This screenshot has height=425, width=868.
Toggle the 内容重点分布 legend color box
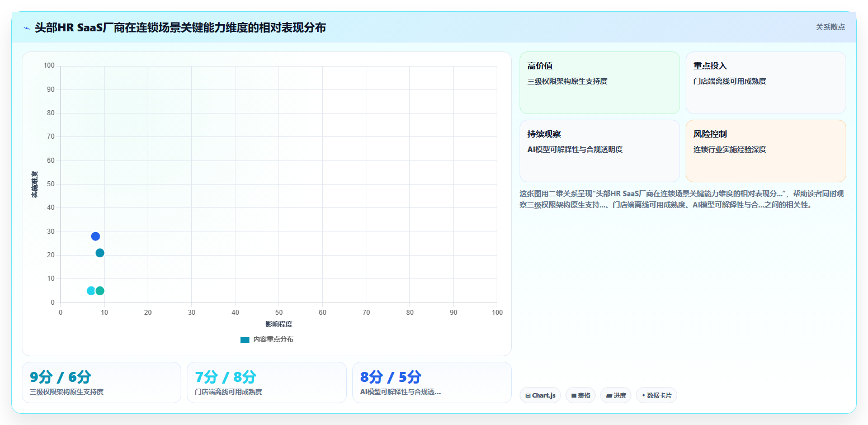245,339
